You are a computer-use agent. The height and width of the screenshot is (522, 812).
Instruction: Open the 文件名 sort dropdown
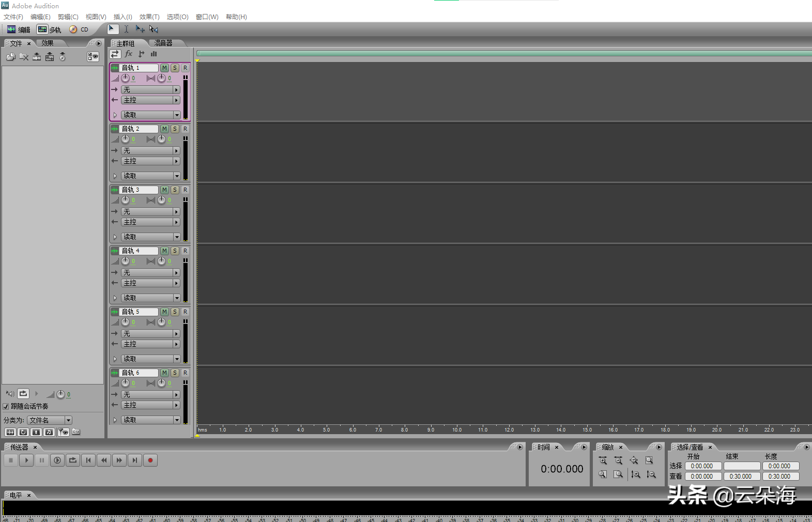click(68, 420)
